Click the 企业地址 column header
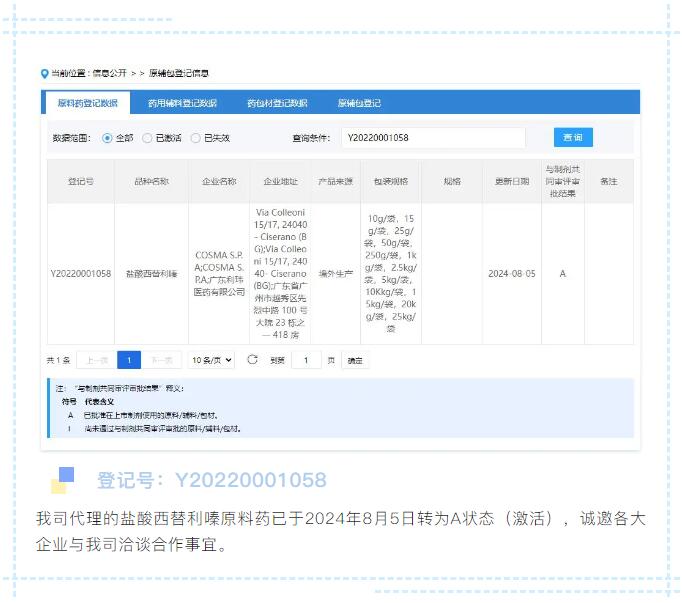Viewport: 682px width, 603px height. click(281, 181)
